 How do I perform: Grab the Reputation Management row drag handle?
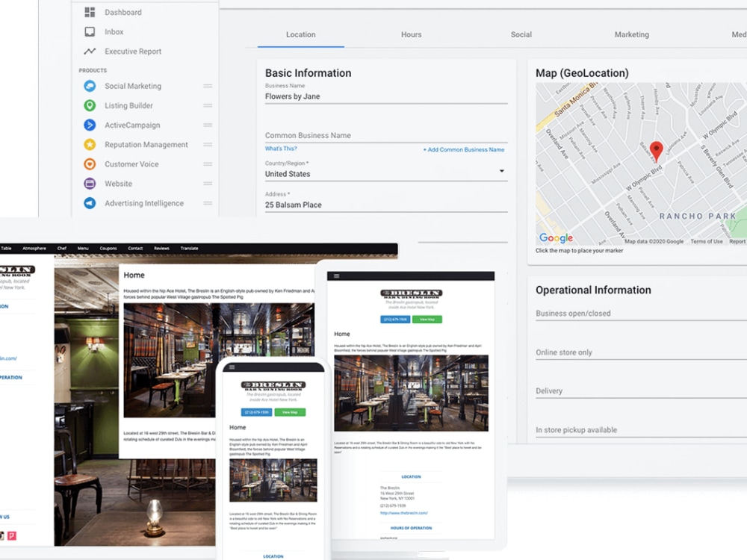(x=208, y=144)
